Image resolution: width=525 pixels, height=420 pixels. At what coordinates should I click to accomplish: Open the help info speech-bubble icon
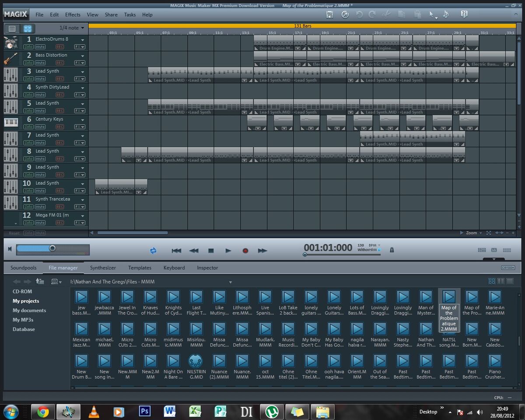[x=464, y=14]
